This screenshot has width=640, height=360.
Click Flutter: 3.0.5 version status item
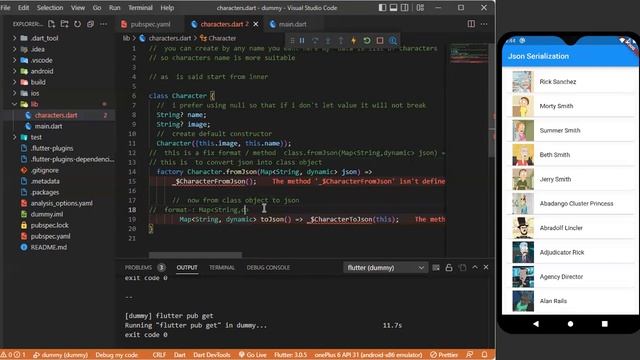pyautogui.click(x=290, y=355)
